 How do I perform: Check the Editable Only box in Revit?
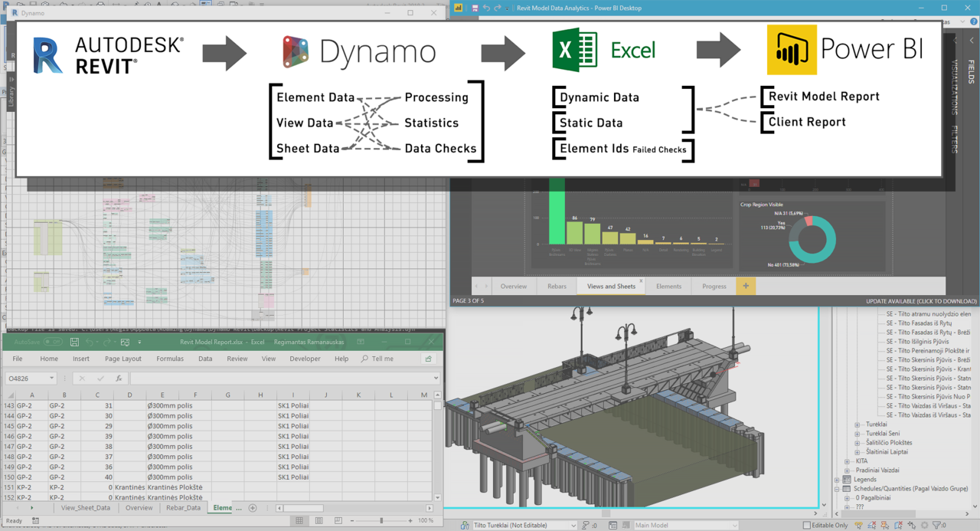coord(806,525)
